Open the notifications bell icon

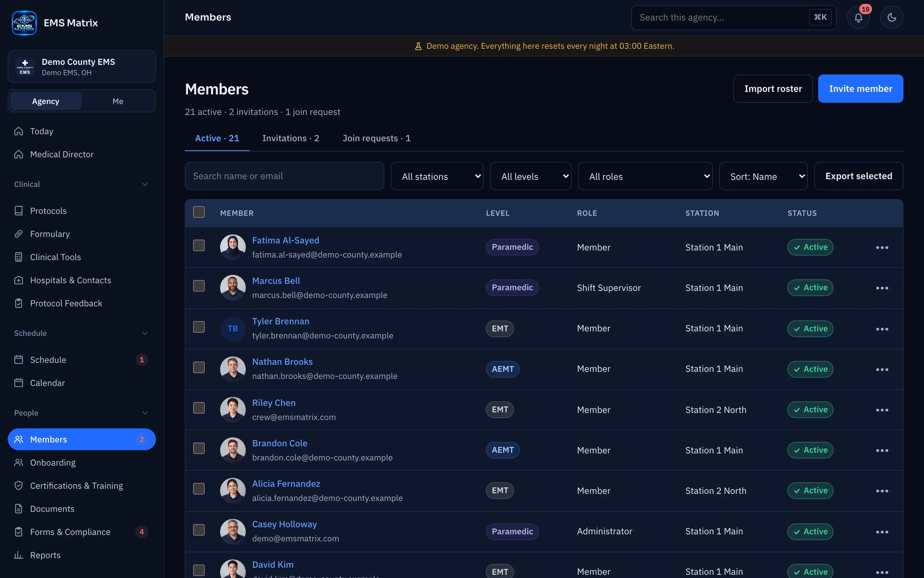click(858, 18)
